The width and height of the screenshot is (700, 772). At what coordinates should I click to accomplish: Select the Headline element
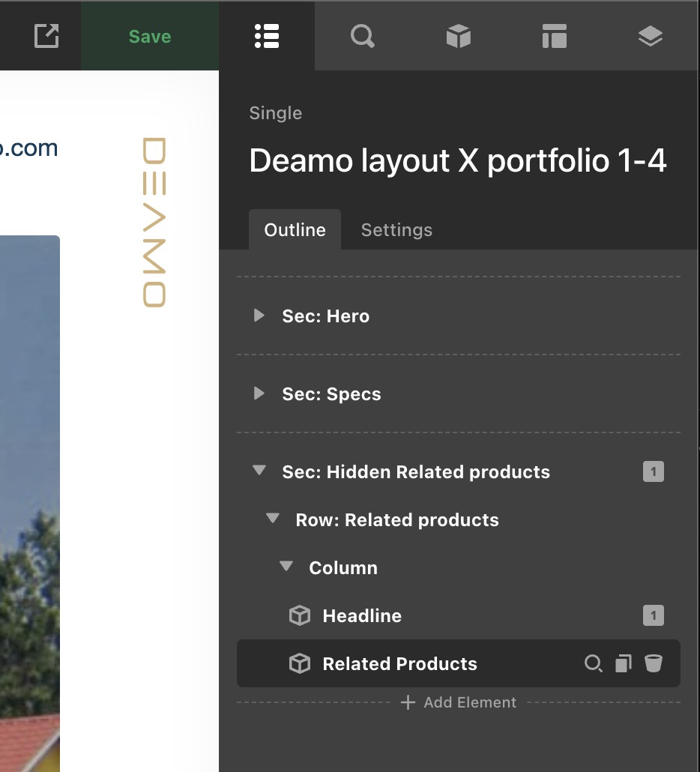(x=362, y=616)
